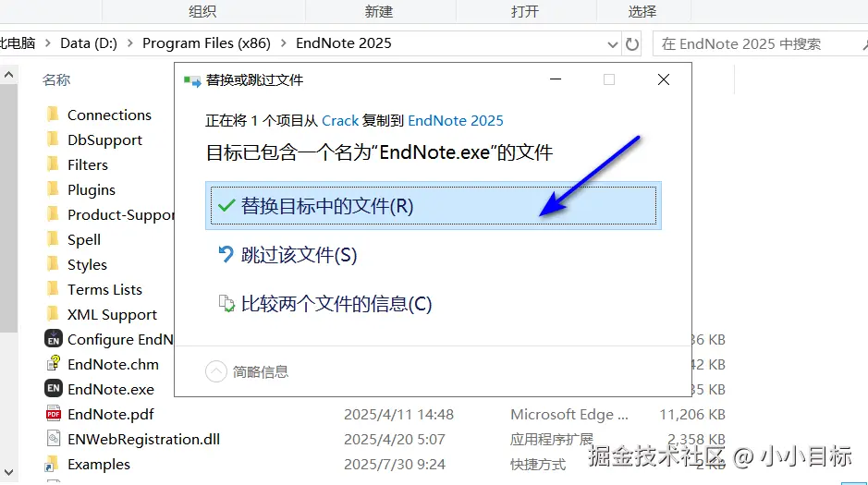Click the Configure EndNote application icon
This screenshot has width=868, height=485.
click(x=53, y=339)
